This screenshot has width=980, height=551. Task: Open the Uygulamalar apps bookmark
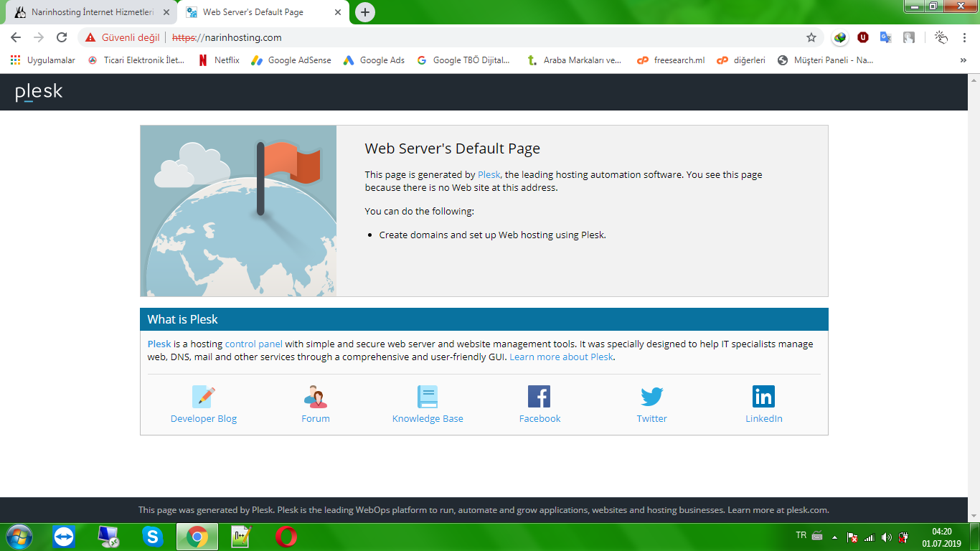point(43,60)
